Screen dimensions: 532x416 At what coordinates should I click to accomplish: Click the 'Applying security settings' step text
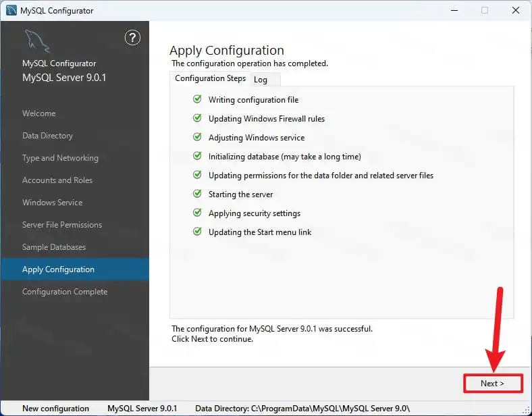point(255,213)
